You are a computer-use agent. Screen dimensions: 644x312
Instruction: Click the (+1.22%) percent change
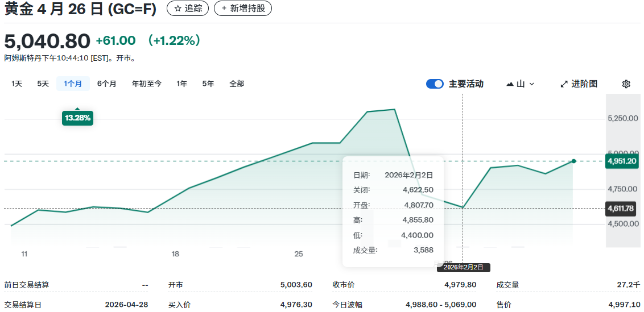174,41
